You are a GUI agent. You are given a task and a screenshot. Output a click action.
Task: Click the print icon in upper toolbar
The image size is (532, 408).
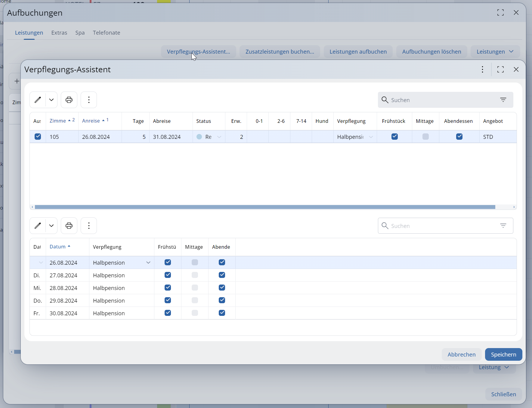click(x=69, y=100)
